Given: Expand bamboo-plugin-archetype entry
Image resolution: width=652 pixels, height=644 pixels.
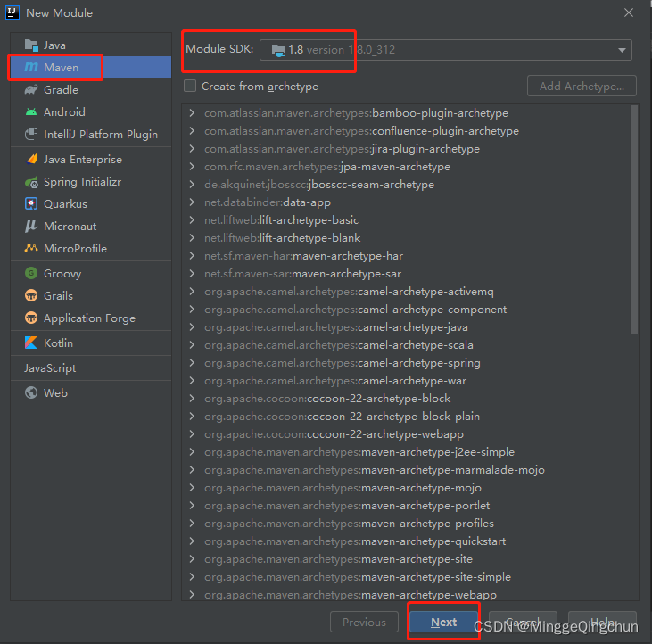Looking at the screenshot, I should pos(192,112).
